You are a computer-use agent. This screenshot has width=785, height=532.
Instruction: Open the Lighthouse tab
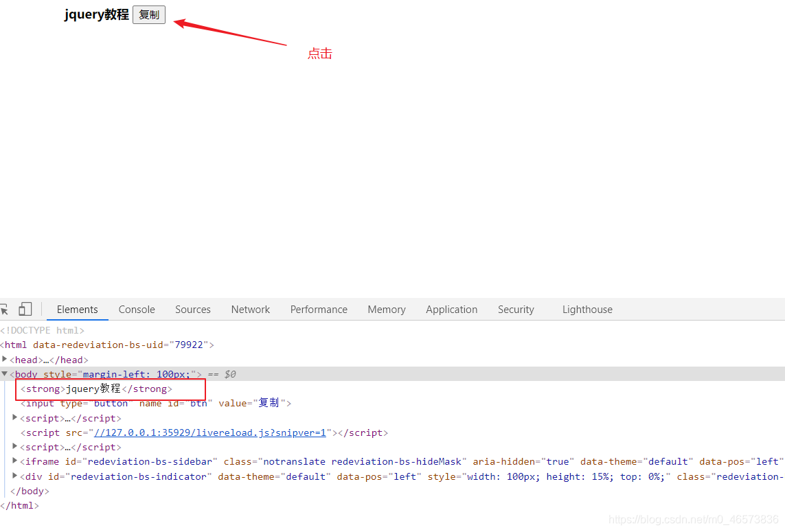587,310
